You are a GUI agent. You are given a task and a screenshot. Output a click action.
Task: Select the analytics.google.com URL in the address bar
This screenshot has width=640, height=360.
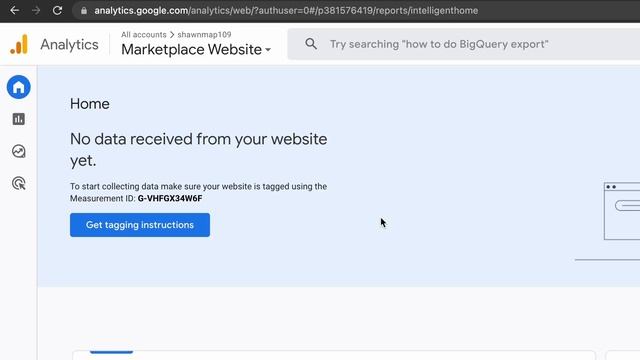[286, 11]
